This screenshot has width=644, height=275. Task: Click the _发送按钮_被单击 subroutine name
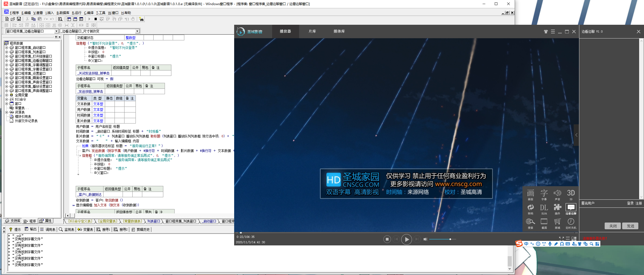point(90,91)
